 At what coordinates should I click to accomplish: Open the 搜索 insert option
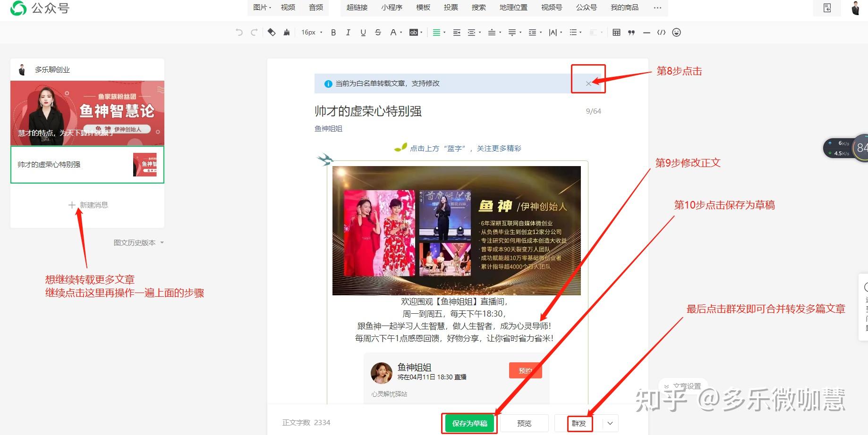pos(479,8)
